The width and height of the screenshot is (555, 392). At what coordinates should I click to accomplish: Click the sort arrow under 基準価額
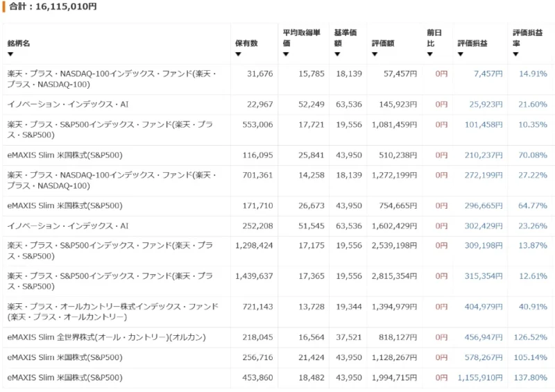point(337,54)
